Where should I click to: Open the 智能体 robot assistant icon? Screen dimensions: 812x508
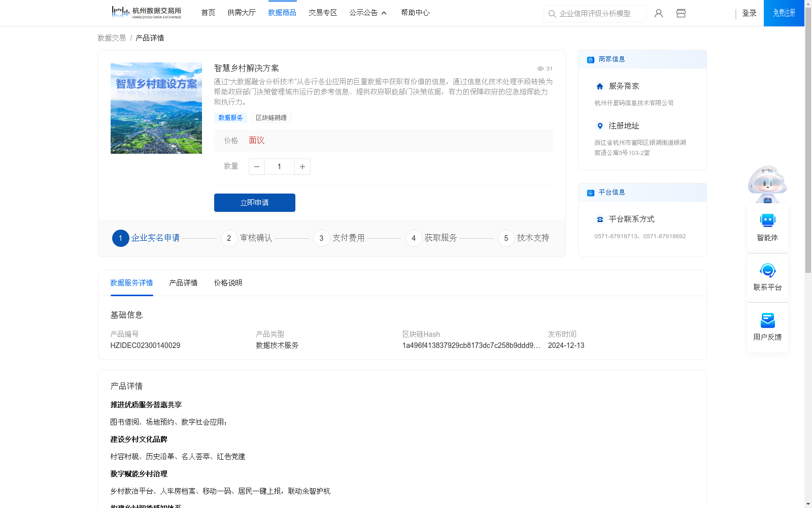[x=767, y=220]
